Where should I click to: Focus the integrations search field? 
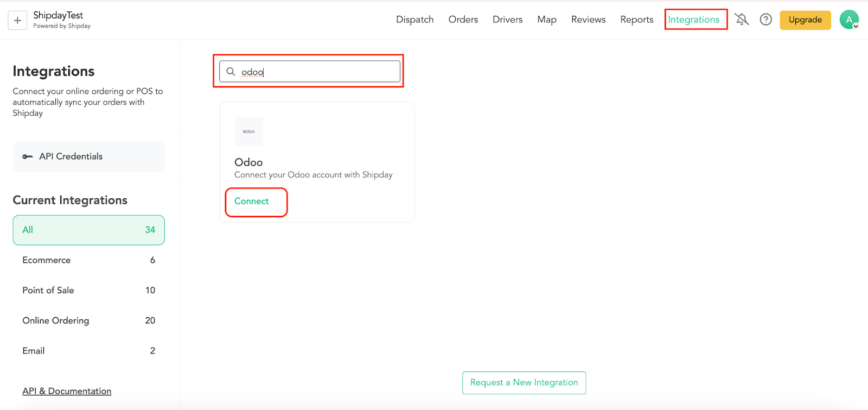(x=310, y=72)
